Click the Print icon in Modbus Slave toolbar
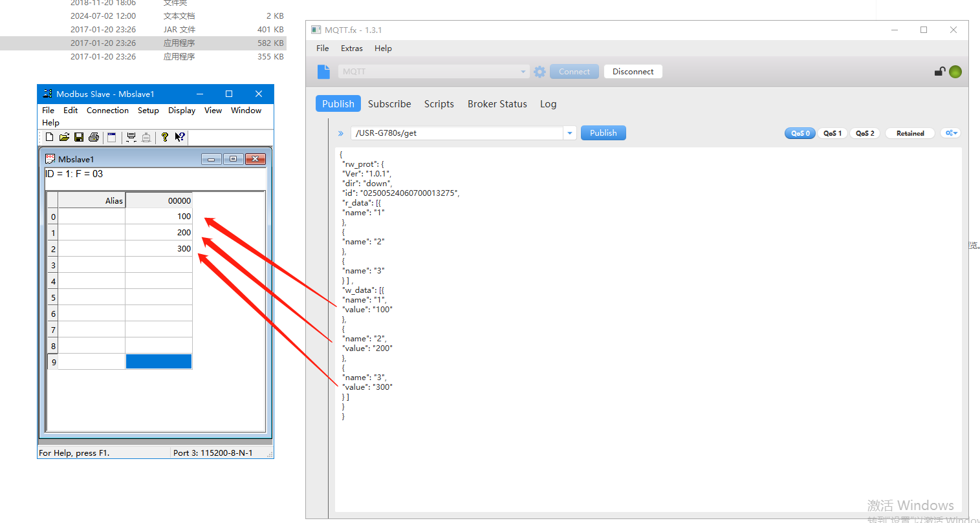Image resolution: width=980 pixels, height=523 pixels. (94, 137)
